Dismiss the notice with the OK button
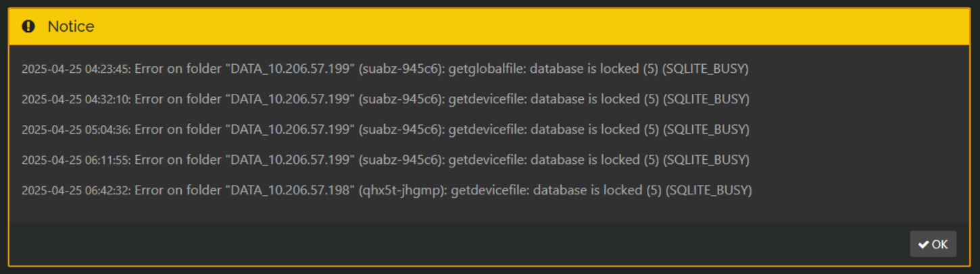This screenshot has width=980, height=274. point(933,244)
